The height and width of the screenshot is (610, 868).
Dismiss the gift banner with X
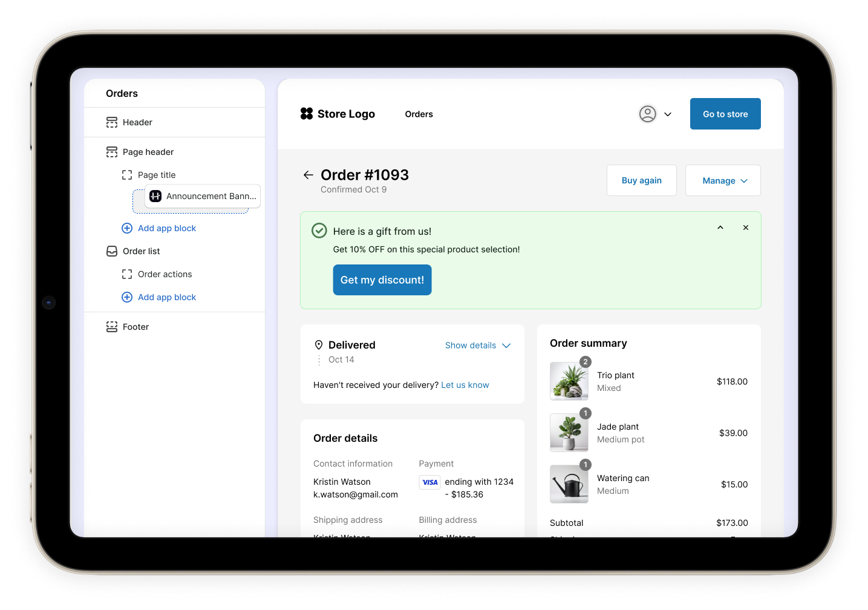(746, 228)
